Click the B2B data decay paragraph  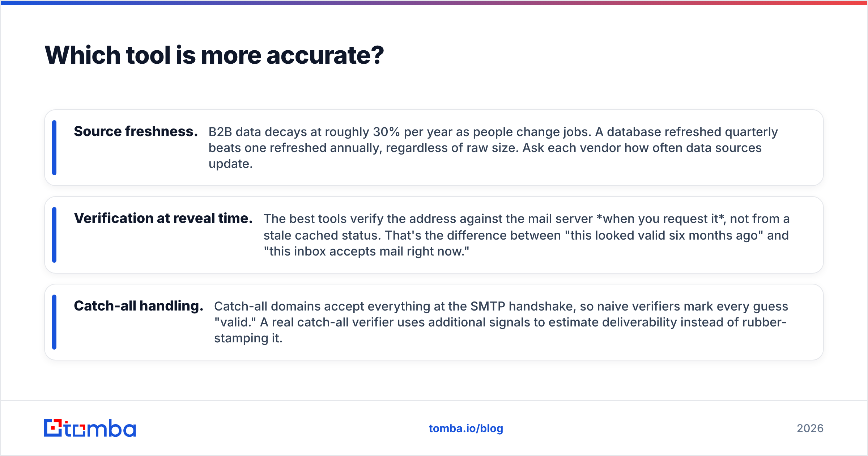point(493,148)
